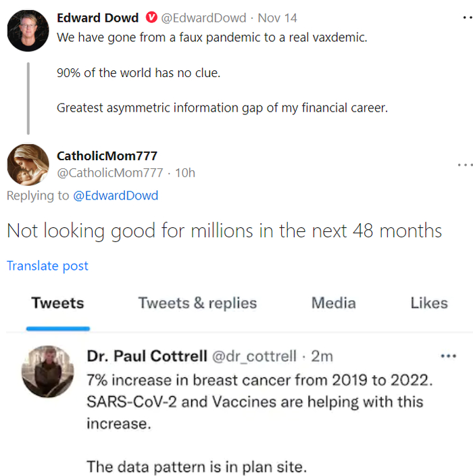Open the Edward Dowd display name link

pos(98,18)
